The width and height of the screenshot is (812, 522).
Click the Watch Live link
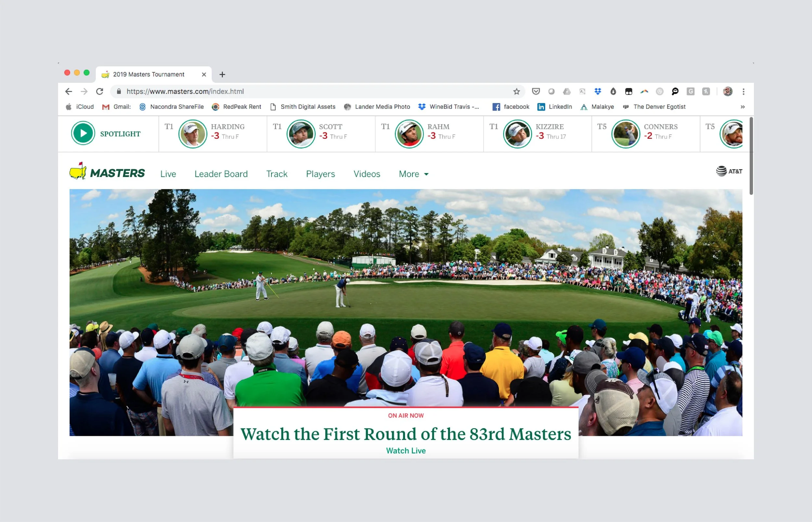[406, 451]
